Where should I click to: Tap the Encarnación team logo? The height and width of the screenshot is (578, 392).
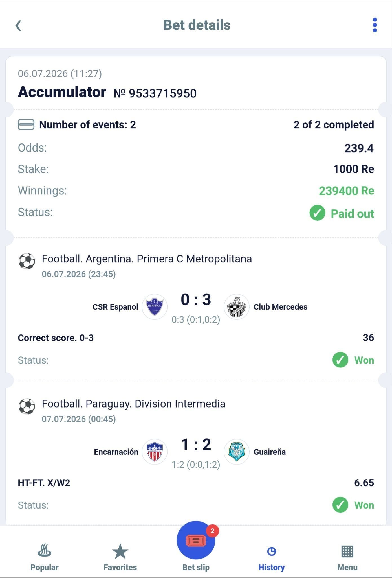point(155,452)
